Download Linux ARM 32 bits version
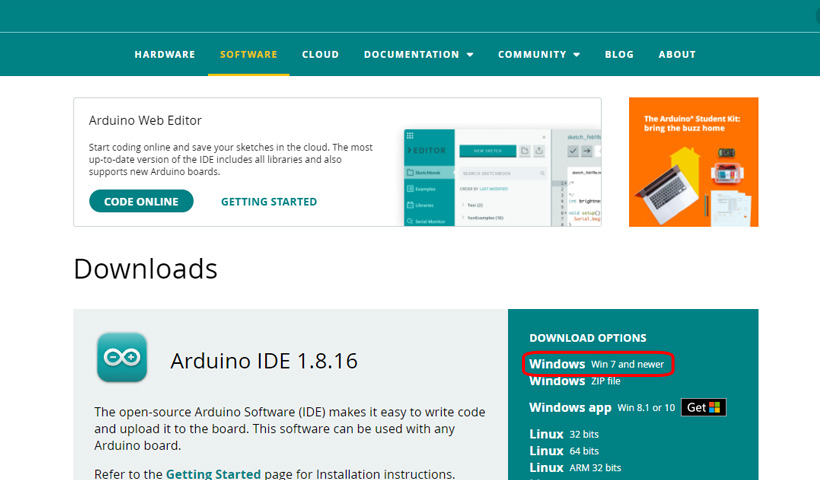The height and width of the screenshot is (480, 820). point(575,467)
